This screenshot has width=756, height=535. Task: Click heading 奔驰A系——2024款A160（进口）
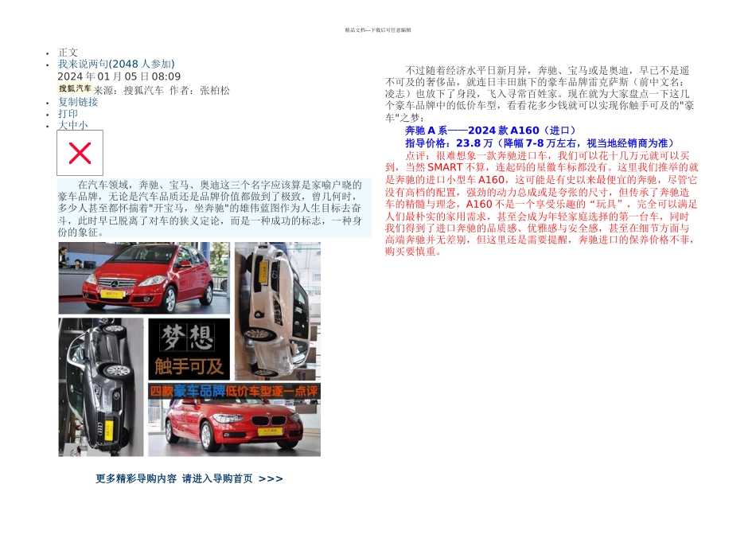tap(490, 131)
